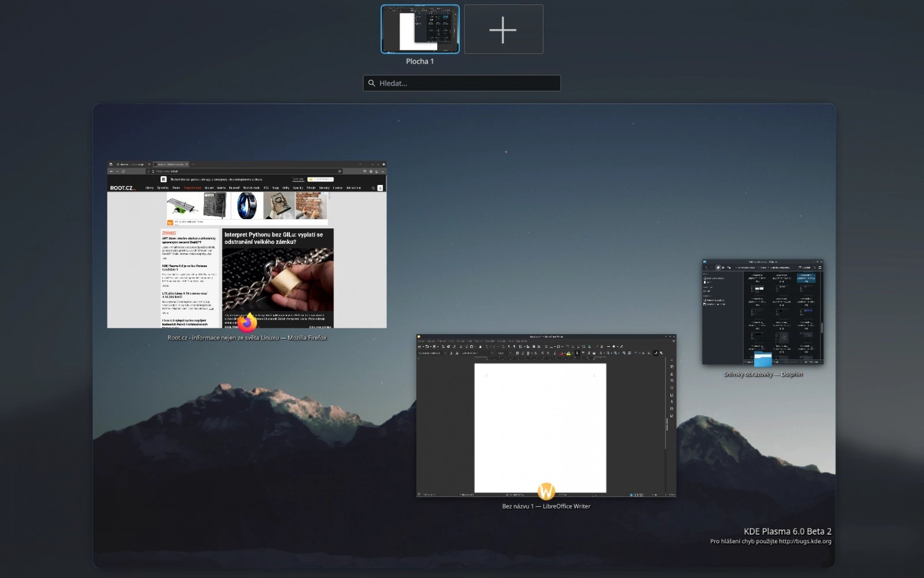Image resolution: width=924 pixels, height=578 pixels.
Task: Click the banner ad strip in Firefox preview
Action: [247, 206]
